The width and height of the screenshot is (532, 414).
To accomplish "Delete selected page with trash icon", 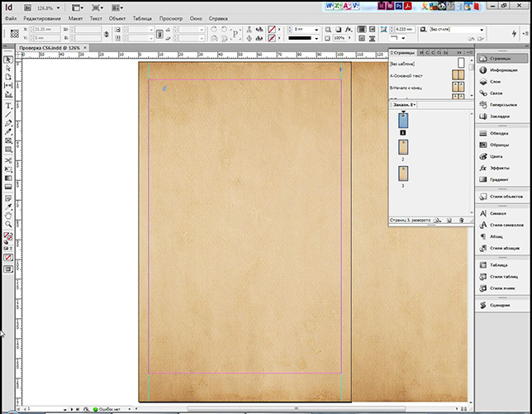I will [461, 221].
